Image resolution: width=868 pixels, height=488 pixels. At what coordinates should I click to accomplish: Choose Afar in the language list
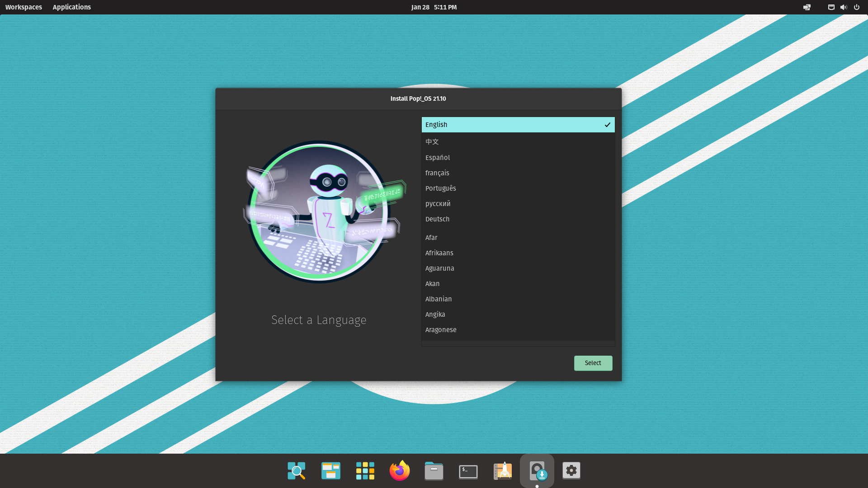tap(518, 238)
